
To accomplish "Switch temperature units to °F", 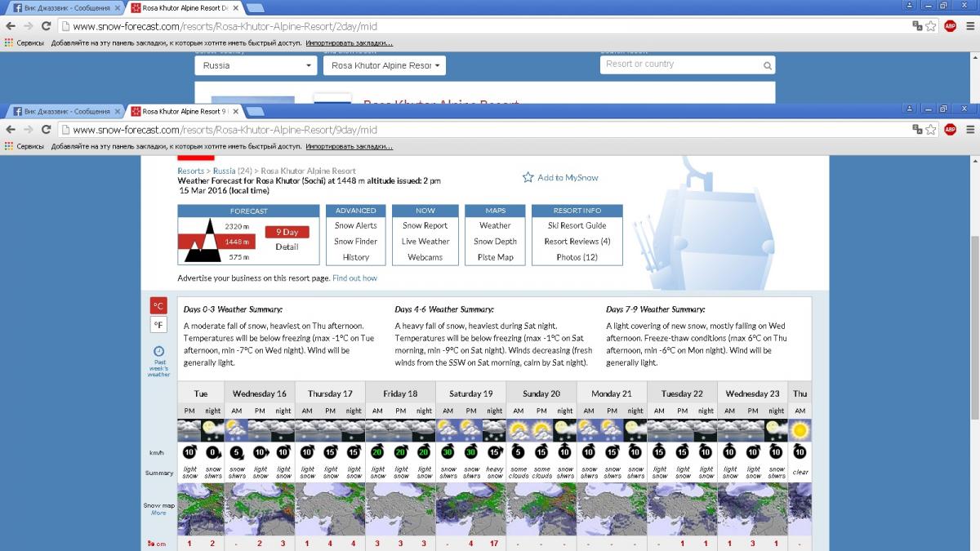I will [x=158, y=326].
